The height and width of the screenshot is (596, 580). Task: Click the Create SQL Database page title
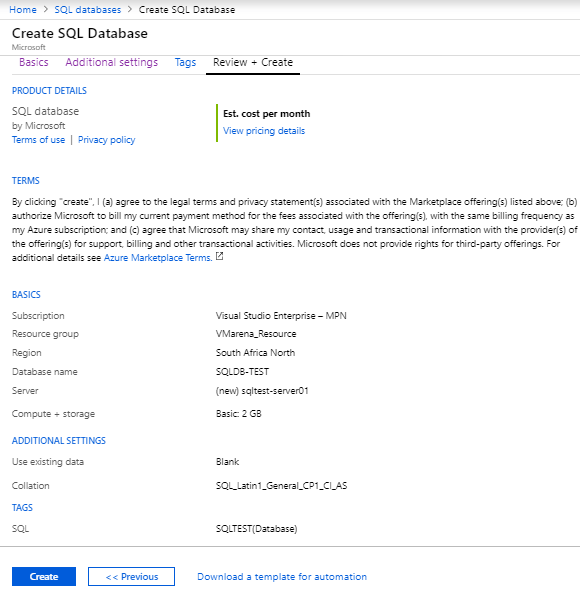pyautogui.click(x=80, y=33)
